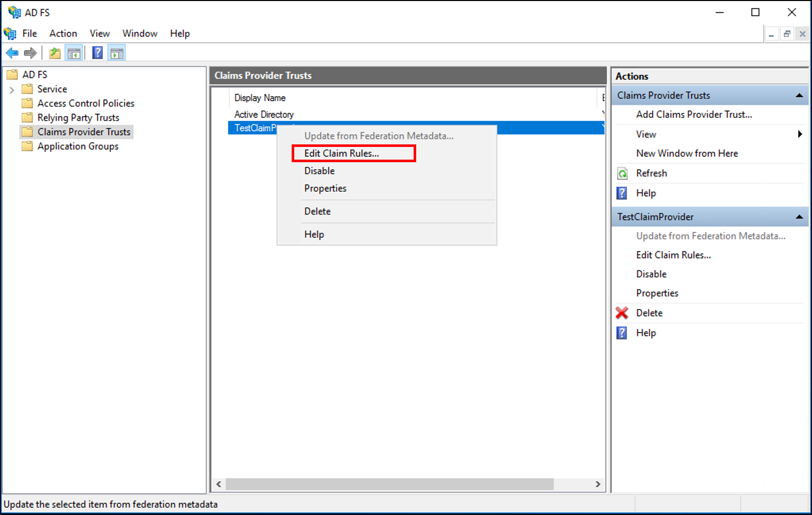Click Properties in Actions pane
812x515 pixels.
coord(657,293)
